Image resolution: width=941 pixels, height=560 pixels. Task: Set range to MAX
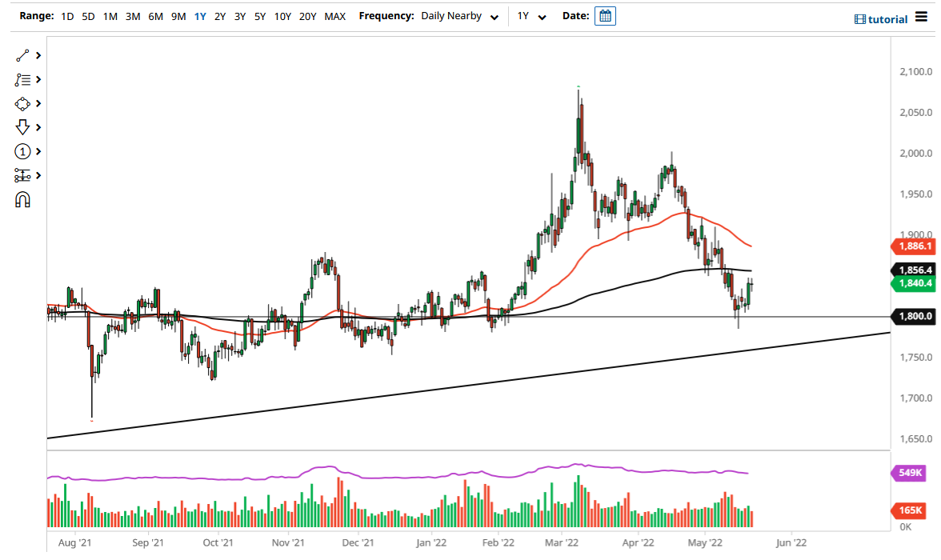[334, 16]
